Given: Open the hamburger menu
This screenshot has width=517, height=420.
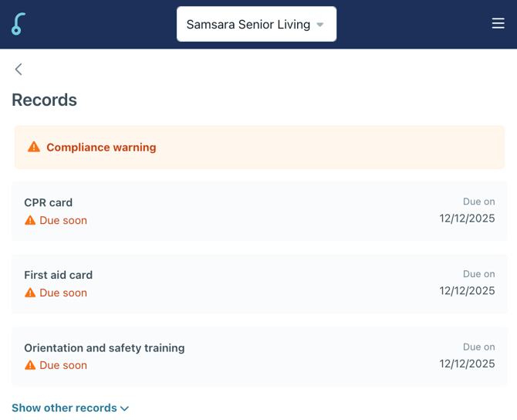Looking at the screenshot, I should click(x=498, y=24).
